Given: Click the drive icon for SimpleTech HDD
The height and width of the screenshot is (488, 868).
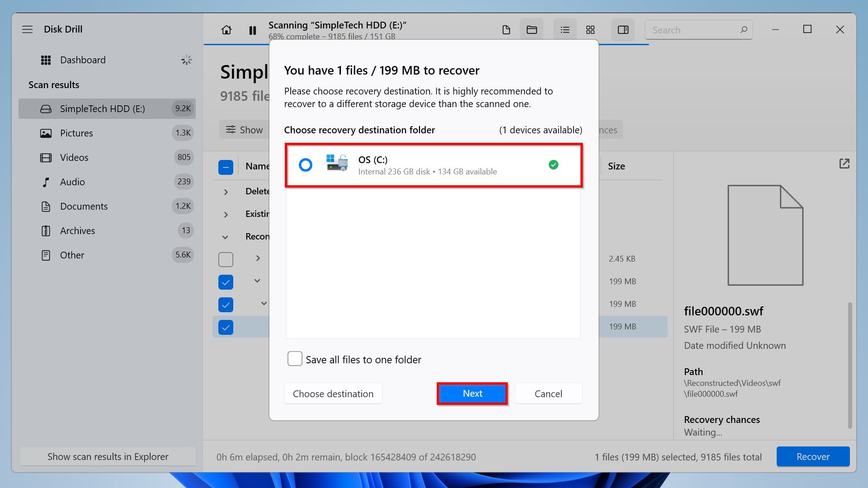Looking at the screenshot, I should click(x=46, y=109).
